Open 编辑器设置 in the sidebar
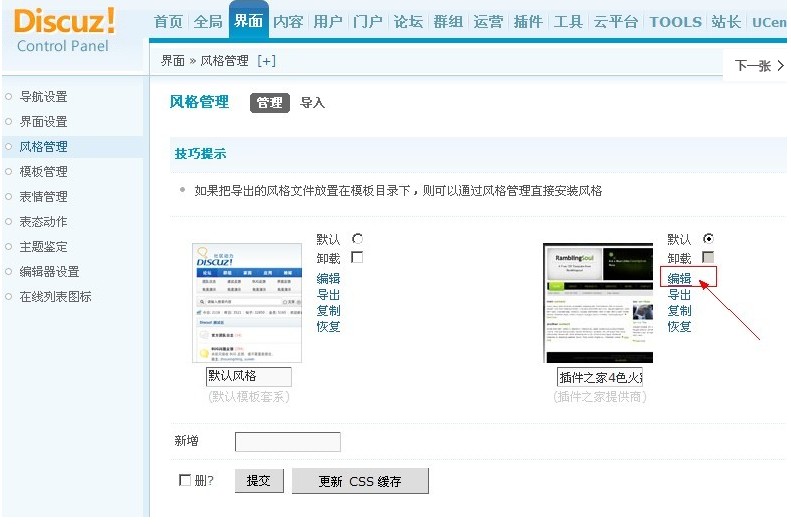The image size is (791, 524). tap(49, 271)
